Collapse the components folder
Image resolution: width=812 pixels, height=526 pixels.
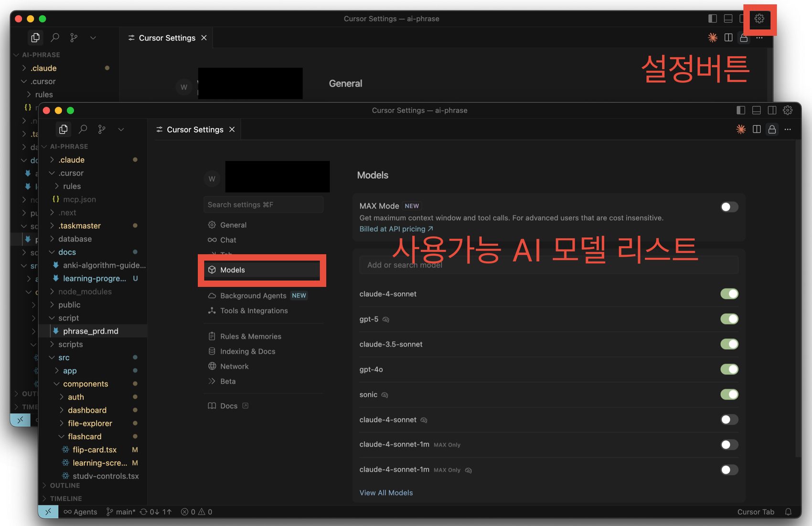pos(85,384)
